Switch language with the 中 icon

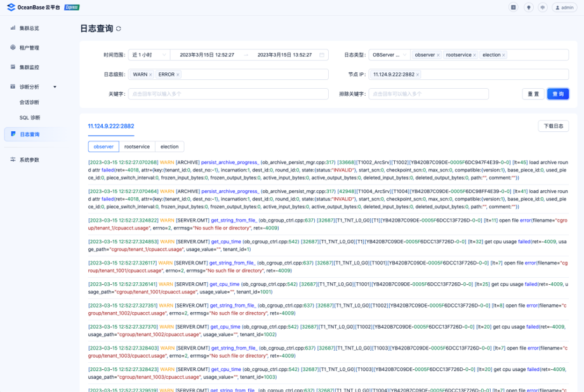(x=543, y=8)
